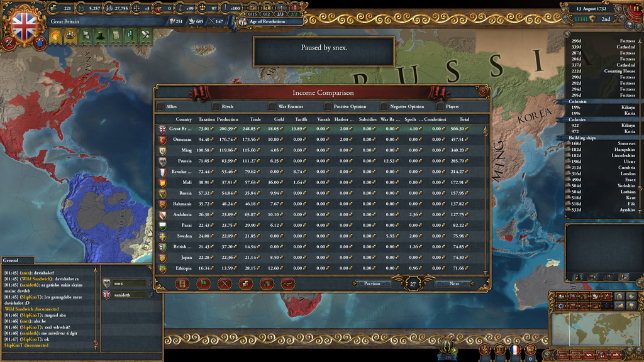Viewport: 644px width, 362px height.
Task: Open the General chat tab
Action: point(17,260)
